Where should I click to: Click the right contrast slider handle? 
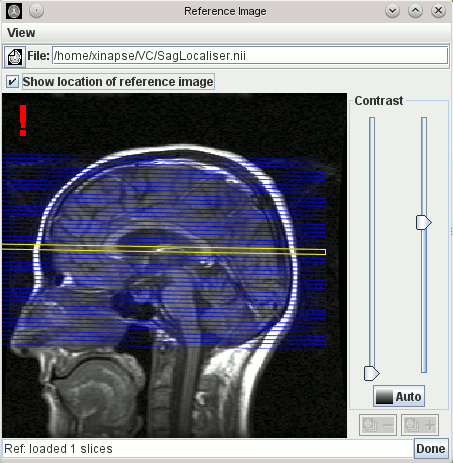[x=424, y=222]
